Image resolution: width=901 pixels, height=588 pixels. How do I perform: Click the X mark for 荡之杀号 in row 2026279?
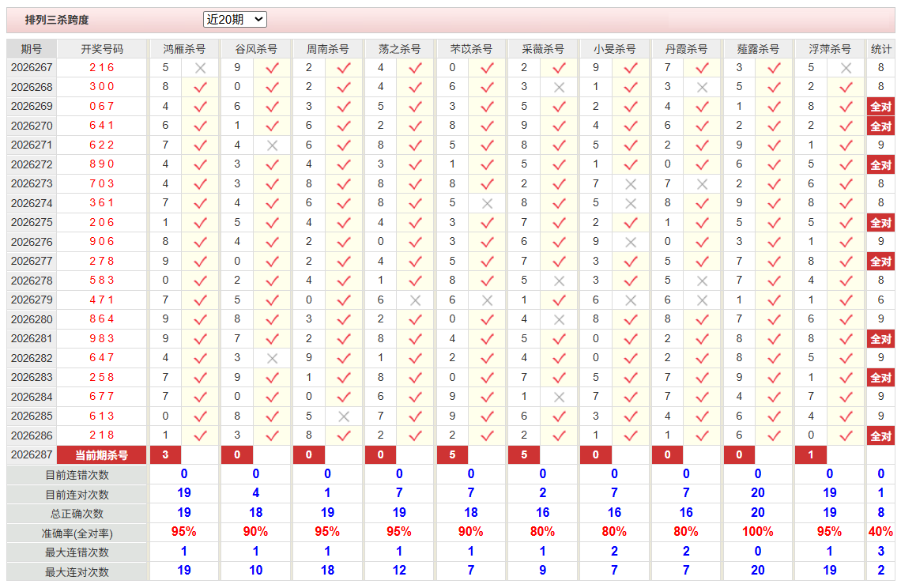(416, 300)
